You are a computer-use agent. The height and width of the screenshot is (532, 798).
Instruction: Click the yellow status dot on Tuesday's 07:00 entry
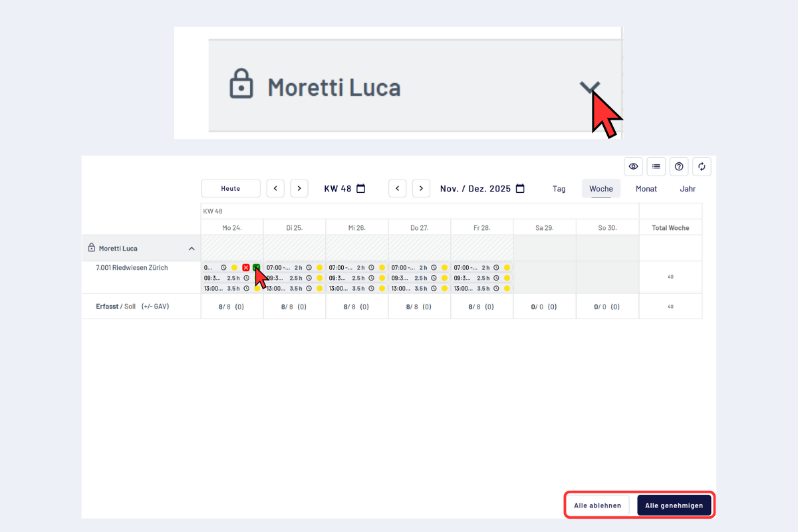pyautogui.click(x=319, y=267)
